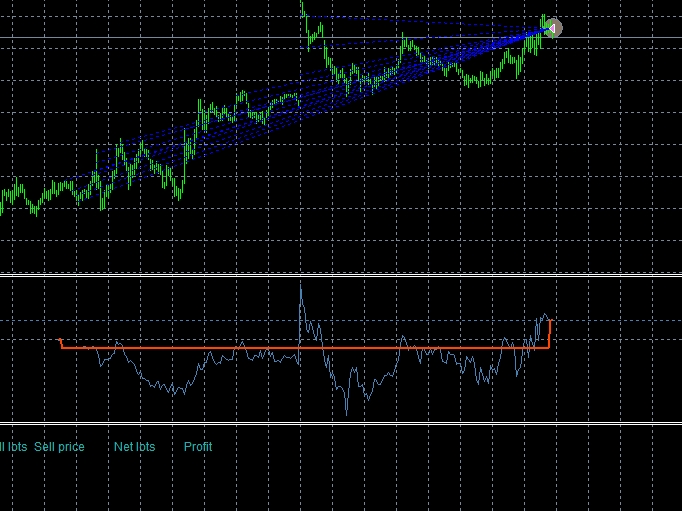The image size is (682, 511).
Task: Click the left end hook of the orange line
Action: click(61, 342)
